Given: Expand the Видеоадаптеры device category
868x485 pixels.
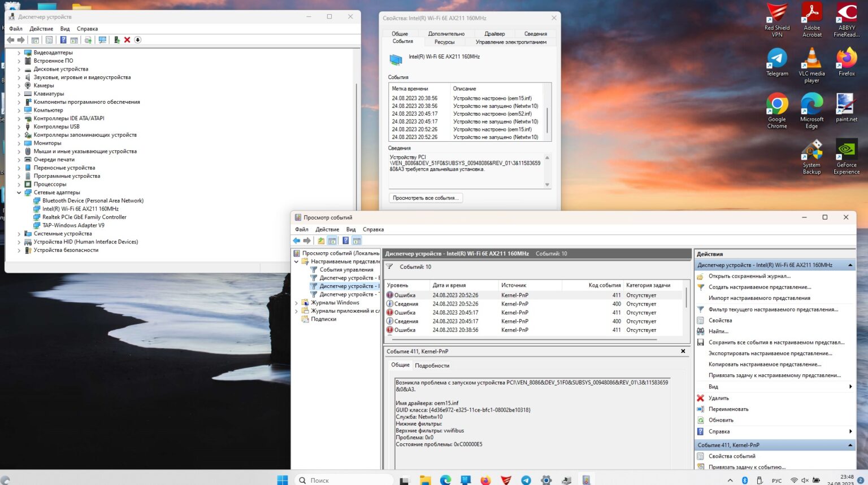Looking at the screenshot, I should (x=19, y=53).
